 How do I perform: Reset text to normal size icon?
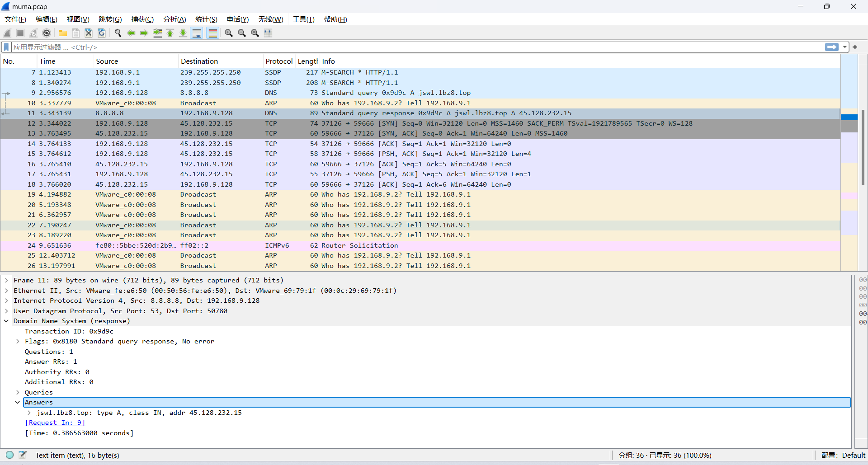tap(255, 33)
